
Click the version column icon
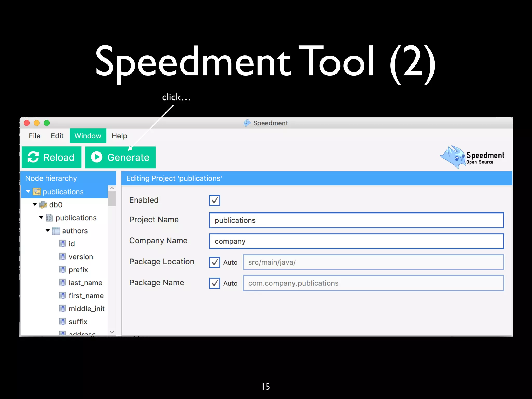coord(62,257)
